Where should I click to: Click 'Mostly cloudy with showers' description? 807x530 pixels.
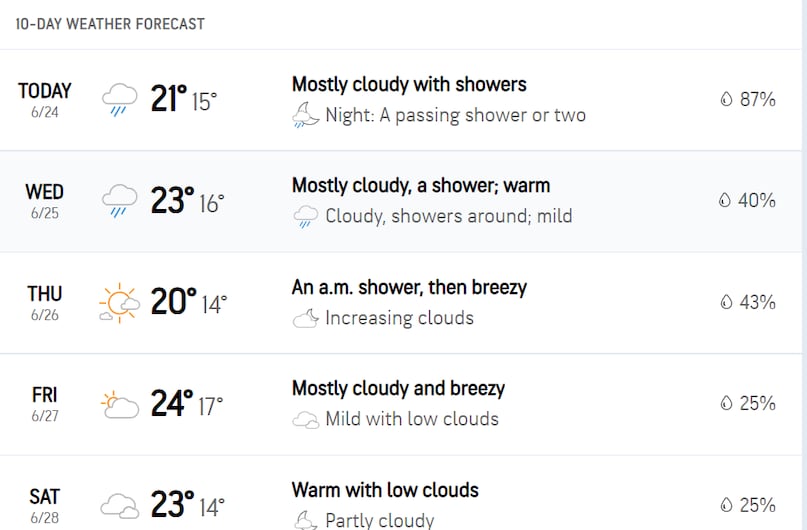pyautogui.click(x=409, y=84)
